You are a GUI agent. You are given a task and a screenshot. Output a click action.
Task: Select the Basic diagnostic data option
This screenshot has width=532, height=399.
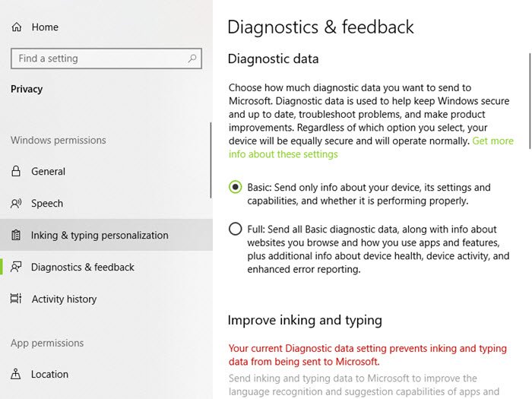point(236,187)
